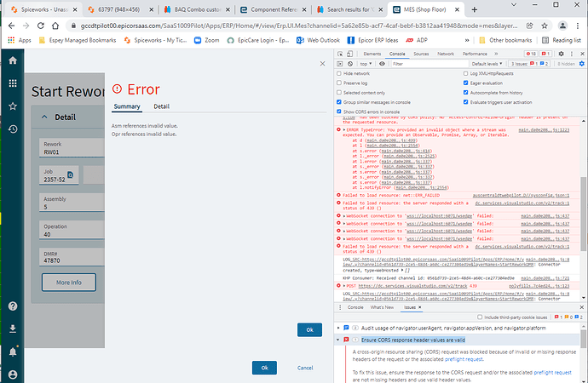Reload the page in browser toolbar
The height and width of the screenshot is (383, 588).
41,26
